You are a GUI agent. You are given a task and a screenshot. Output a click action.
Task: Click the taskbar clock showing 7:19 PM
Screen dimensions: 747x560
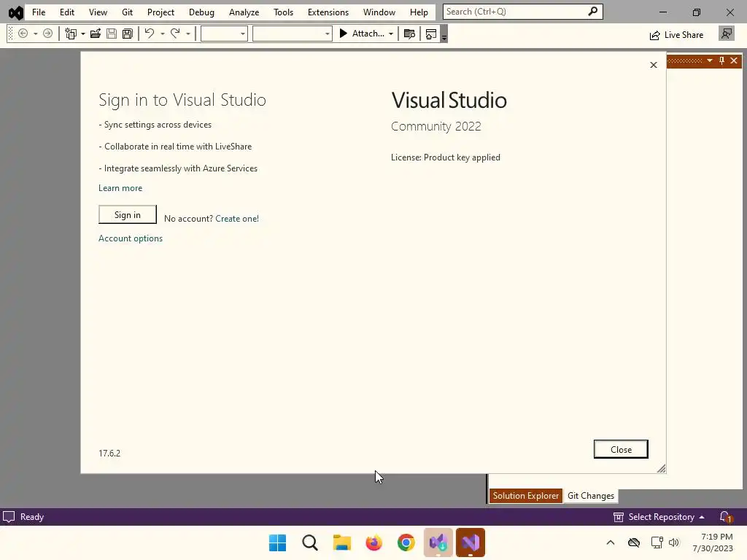click(713, 542)
